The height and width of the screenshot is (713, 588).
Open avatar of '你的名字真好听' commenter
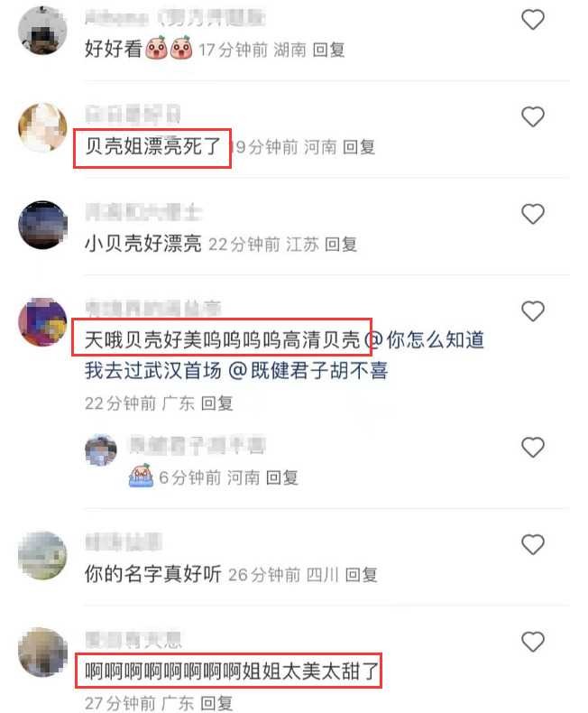[42, 555]
